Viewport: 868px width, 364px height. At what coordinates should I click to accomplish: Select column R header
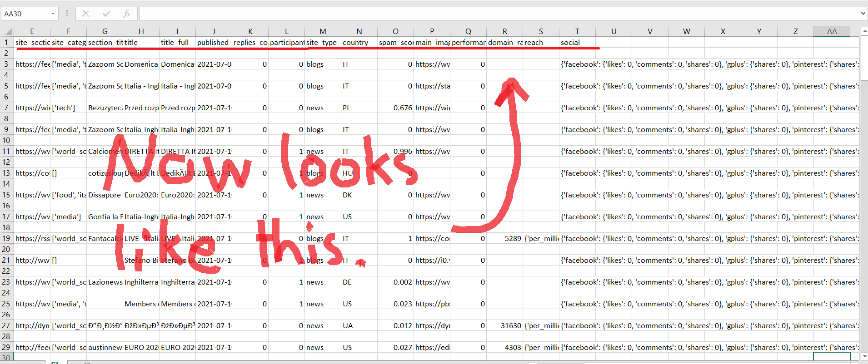tap(504, 31)
